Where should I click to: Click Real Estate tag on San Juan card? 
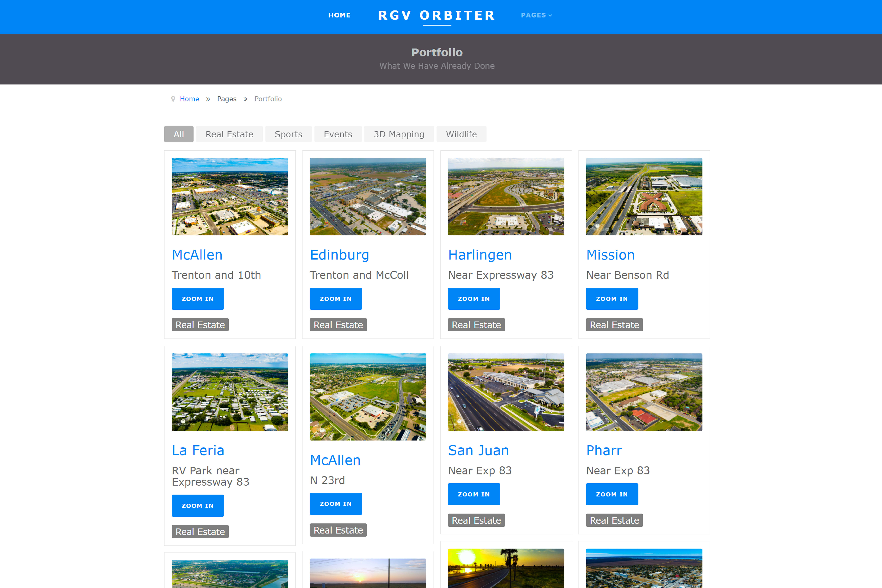pos(476,520)
